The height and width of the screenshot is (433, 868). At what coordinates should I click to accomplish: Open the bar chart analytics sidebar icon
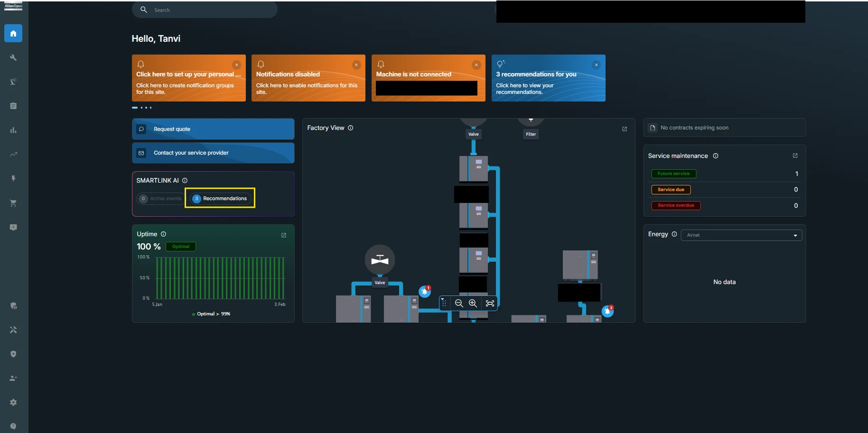(13, 130)
